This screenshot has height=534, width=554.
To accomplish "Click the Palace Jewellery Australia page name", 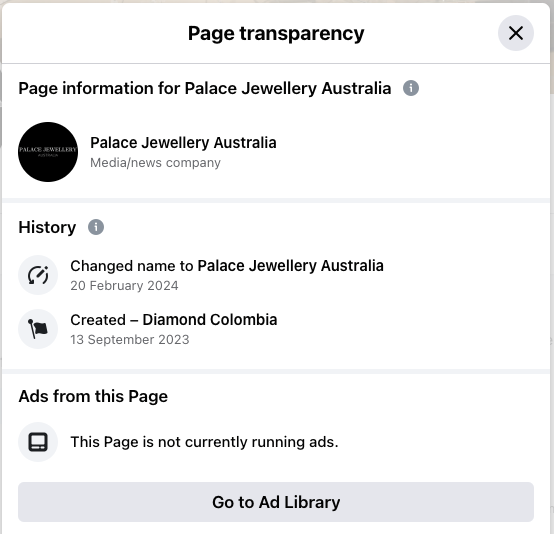I will point(183,143).
